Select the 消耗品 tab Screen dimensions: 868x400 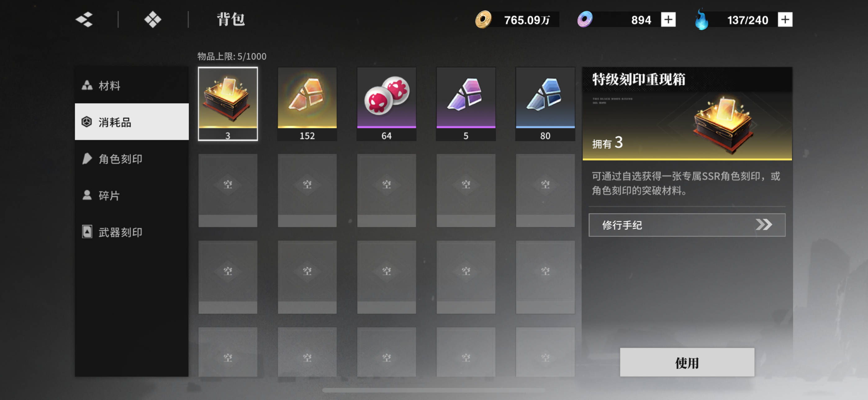point(132,122)
